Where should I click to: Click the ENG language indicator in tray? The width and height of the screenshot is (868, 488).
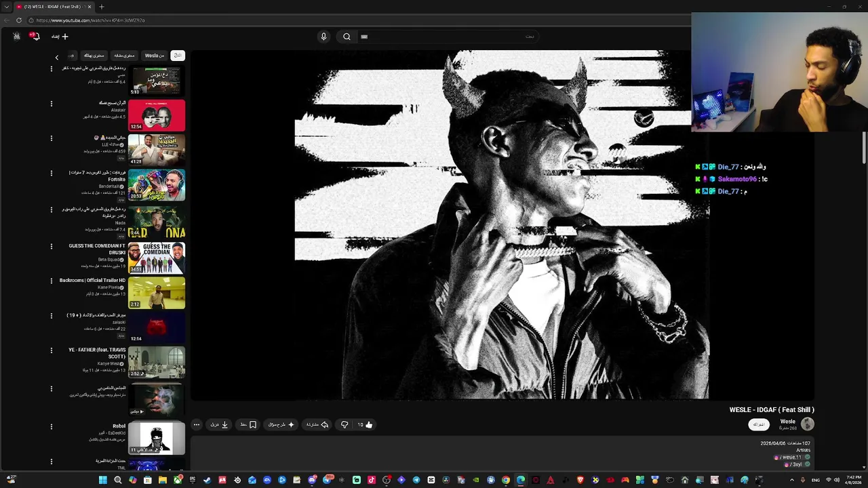[815, 480]
